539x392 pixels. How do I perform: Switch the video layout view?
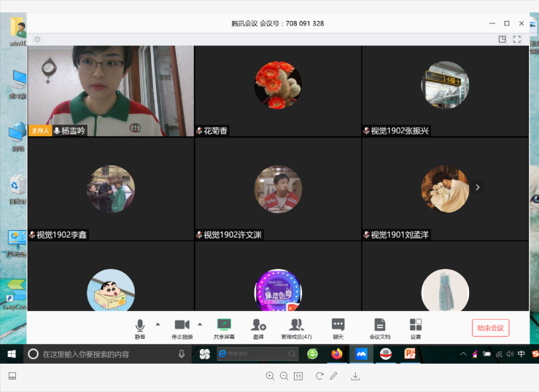pos(502,39)
